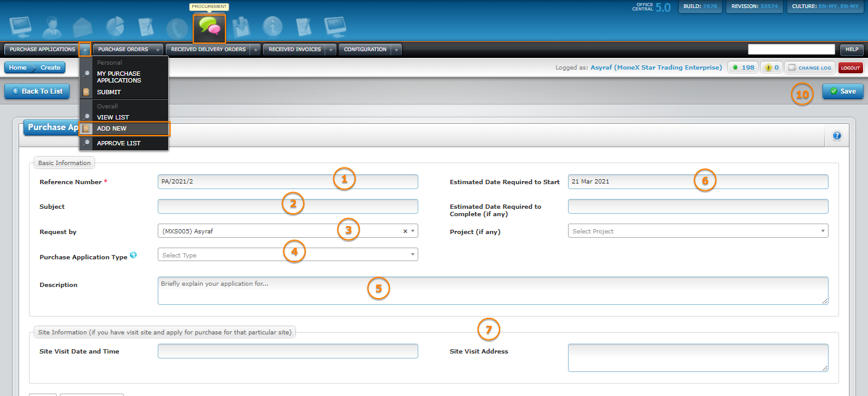The image size is (868, 396).
Task: Choose My Purchase Applications from menu
Action: tap(119, 77)
